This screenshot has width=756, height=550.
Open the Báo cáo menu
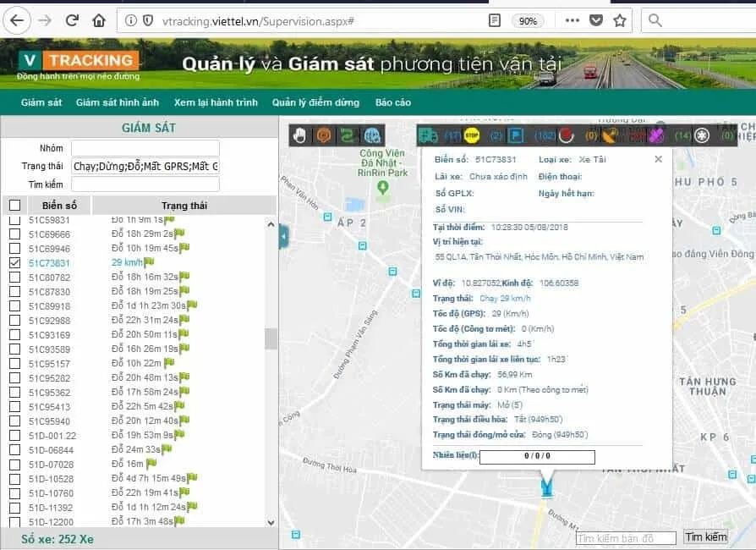[392, 102]
